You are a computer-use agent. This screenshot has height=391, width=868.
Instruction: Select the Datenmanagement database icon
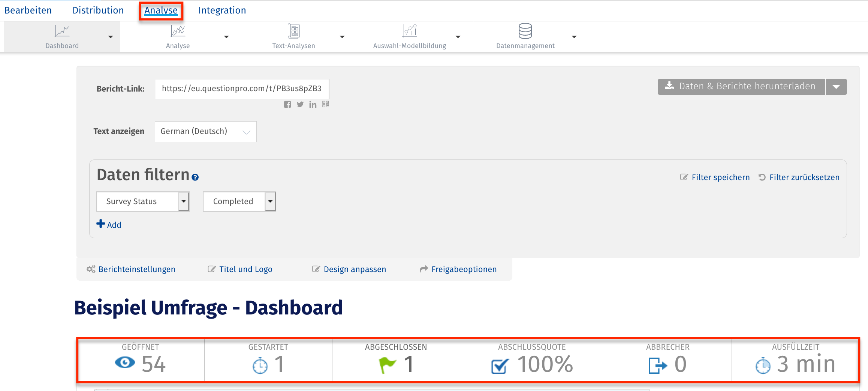coord(525,31)
